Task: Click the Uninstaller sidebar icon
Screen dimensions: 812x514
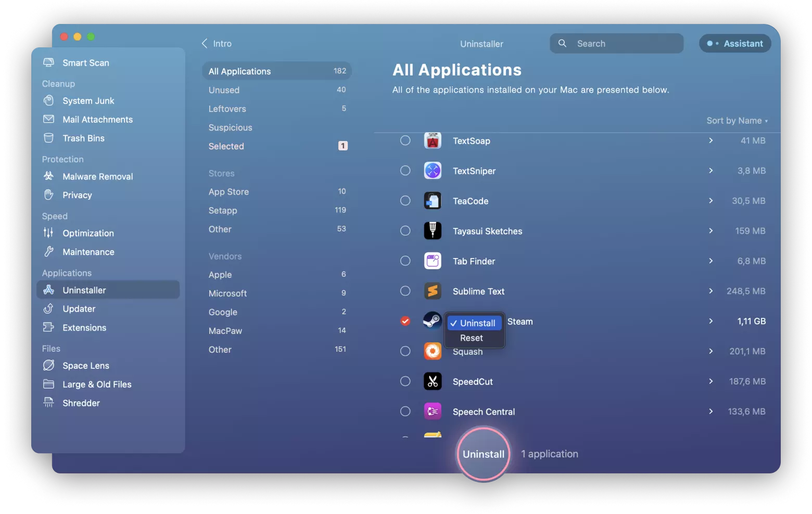Action: (x=48, y=290)
